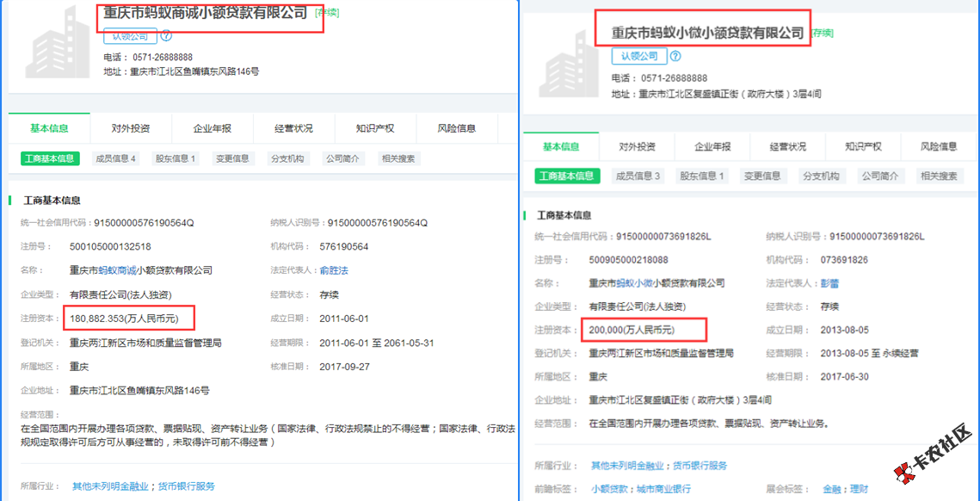Select 分支机构 sub-tab in right panel
Viewport: 980px width, 501px height.
pos(821,176)
